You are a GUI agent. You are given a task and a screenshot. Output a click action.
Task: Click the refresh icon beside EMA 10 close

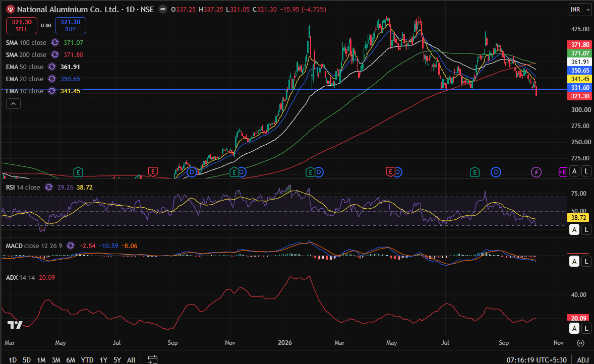click(x=52, y=91)
